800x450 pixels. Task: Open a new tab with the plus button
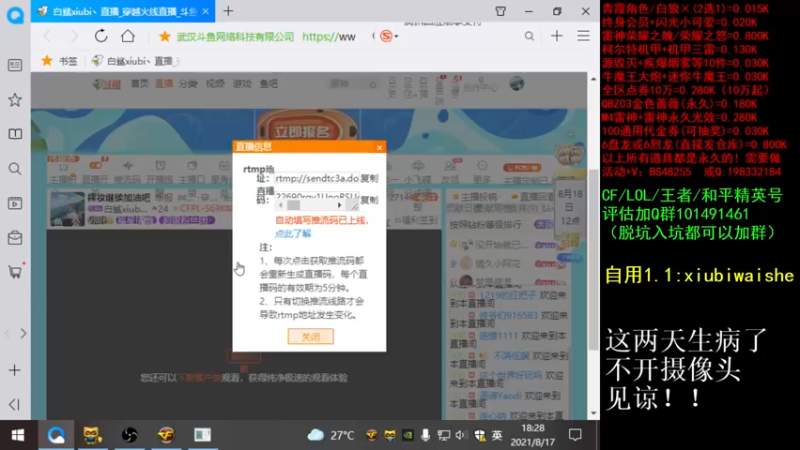click(228, 11)
